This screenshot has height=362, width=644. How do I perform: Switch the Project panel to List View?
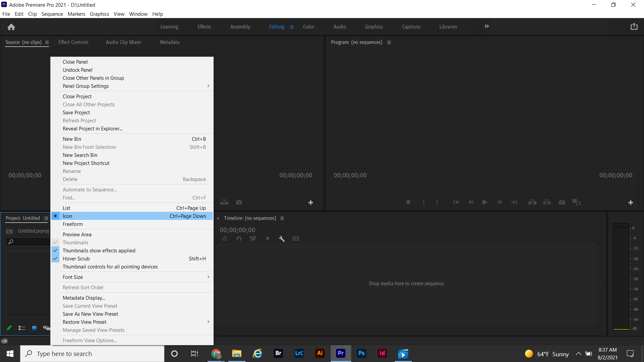22,328
